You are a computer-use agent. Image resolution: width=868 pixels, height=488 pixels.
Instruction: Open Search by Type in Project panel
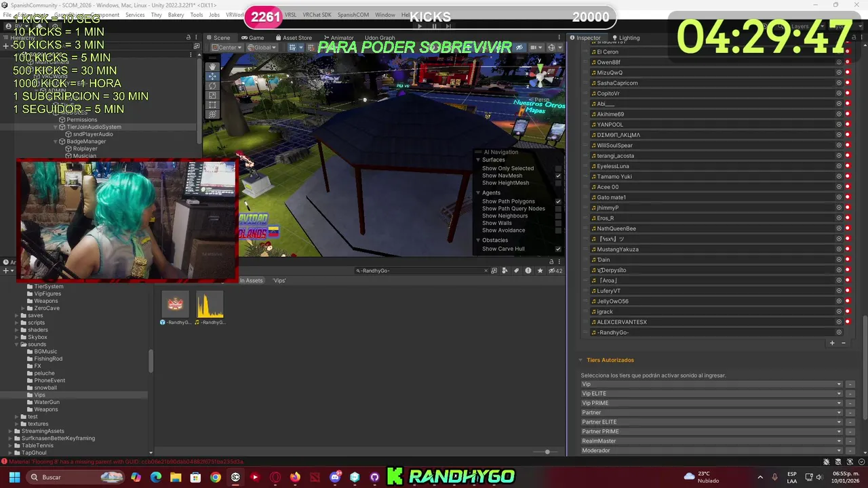point(505,270)
